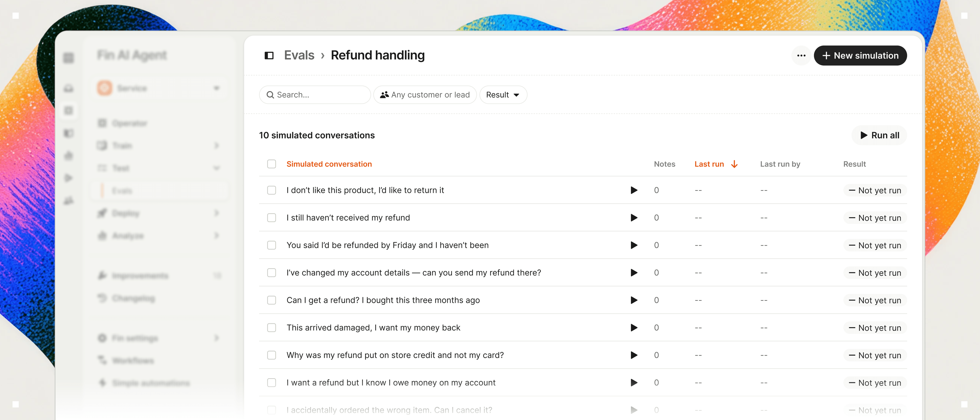Expand the Train section in the sidebar
This screenshot has height=420, width=980.
click(159, 146)
